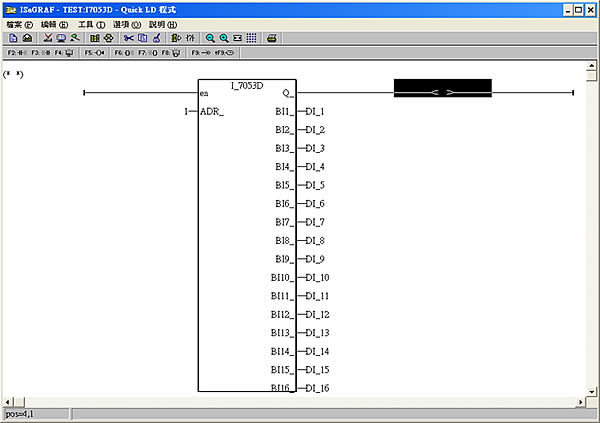Click the vertical scrollbar down arrow
Viewport: 600px width, 423px height.
(x=592, y=387)
